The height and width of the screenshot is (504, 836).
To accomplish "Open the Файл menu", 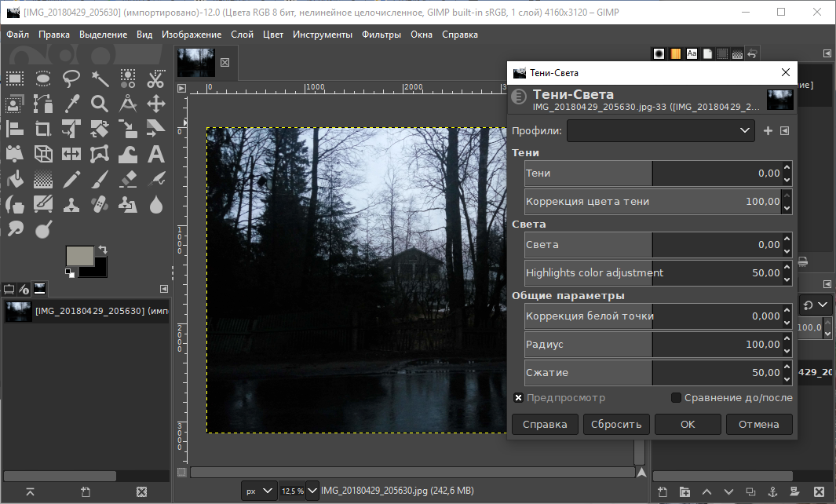I will (17, 35).
